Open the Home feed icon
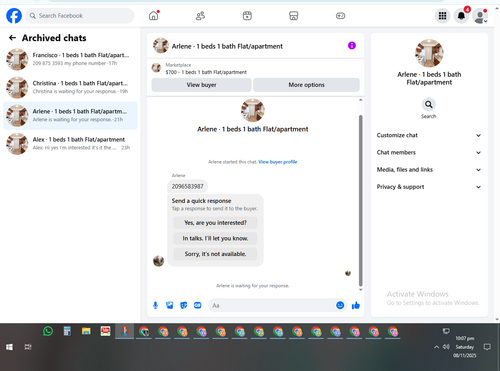Screen dimensions: 500x371 click(x=154, y=16)
